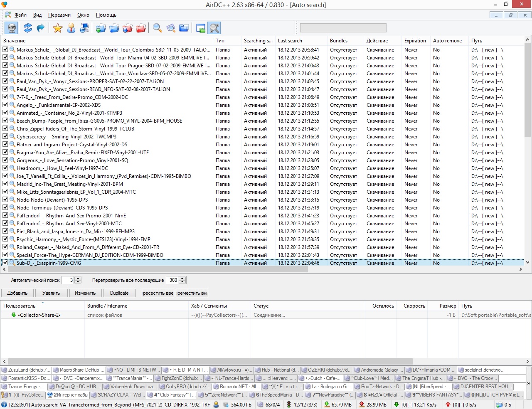
Task: Click the Изменить button
Action: pyautogui.click(x=85, y=293)
